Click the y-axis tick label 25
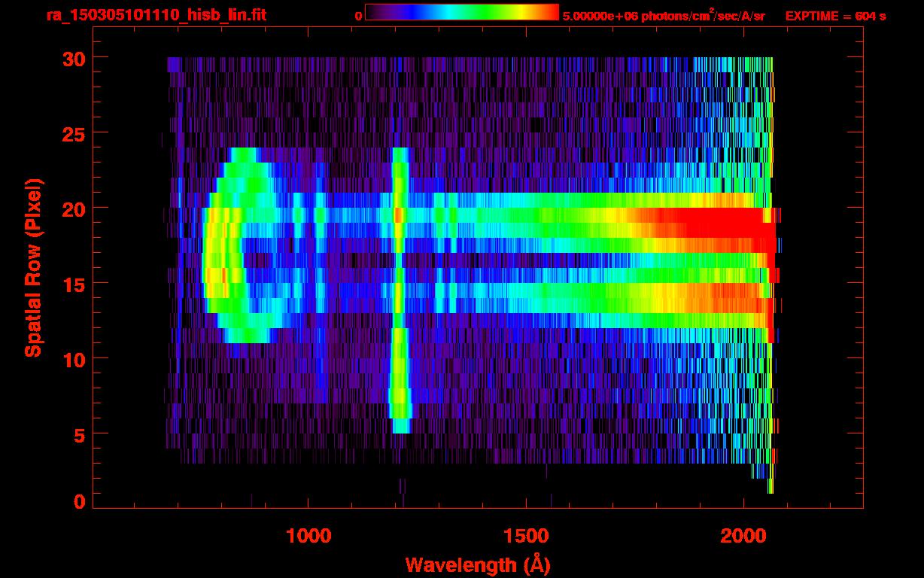924x578 pixels. click(x=74, y=133)
